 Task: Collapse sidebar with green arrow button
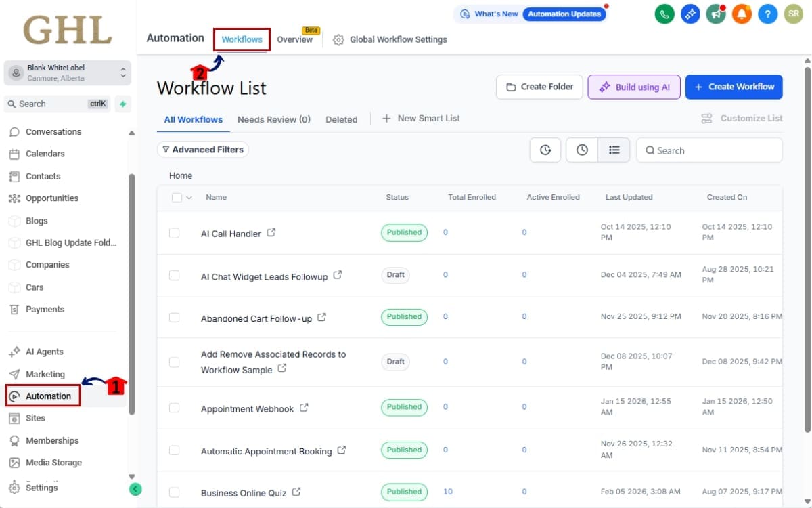pyautogui.click(x=135, y=488)
